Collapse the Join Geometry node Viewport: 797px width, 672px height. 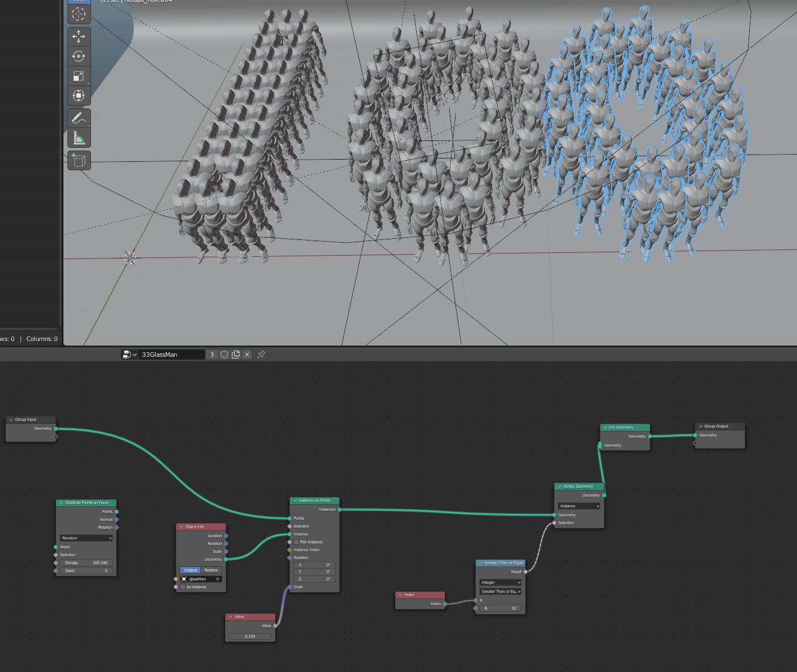pyautogui.click(x=605, y=427)
